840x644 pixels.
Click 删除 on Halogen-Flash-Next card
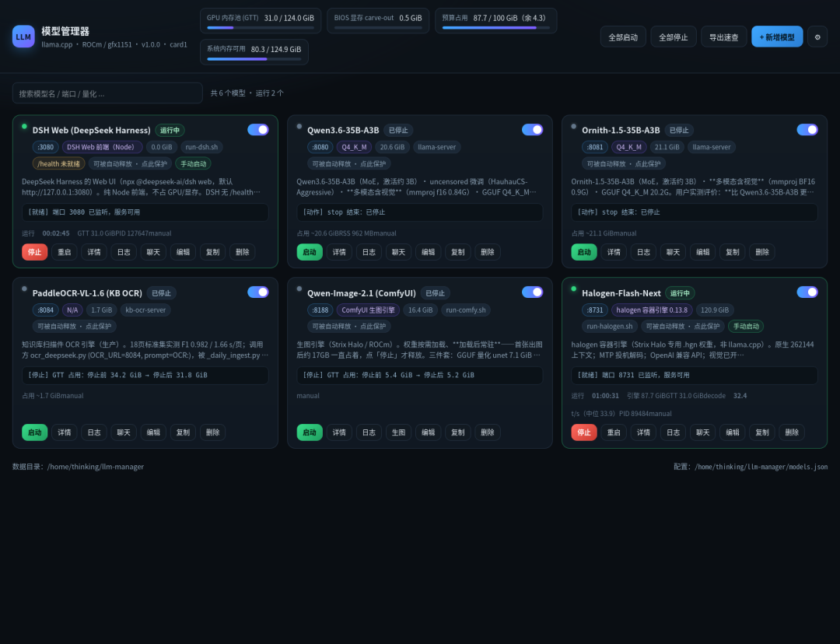click(x=792, y=432)
